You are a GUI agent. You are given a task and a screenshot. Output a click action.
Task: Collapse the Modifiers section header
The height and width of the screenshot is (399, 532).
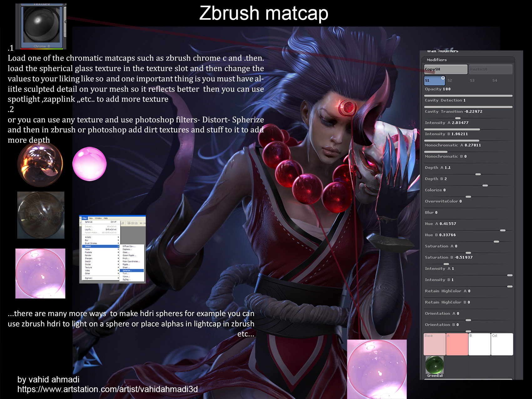point(468,60)
